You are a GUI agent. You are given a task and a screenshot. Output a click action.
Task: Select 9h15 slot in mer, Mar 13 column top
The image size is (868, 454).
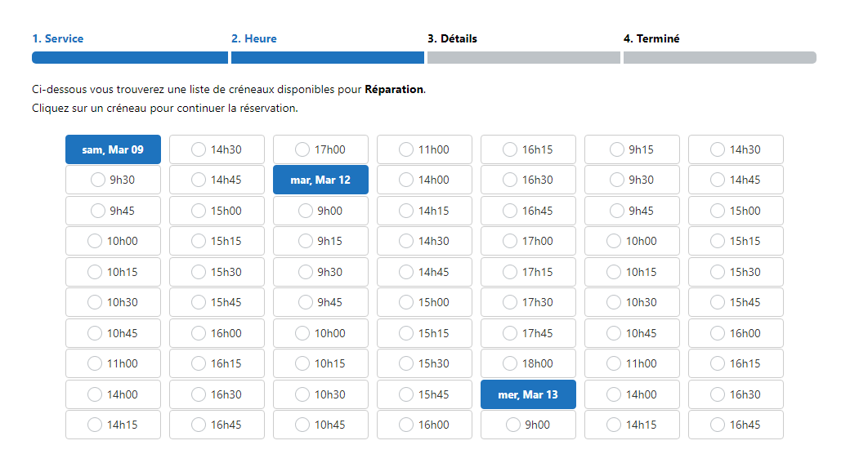(x=632, y=149)
